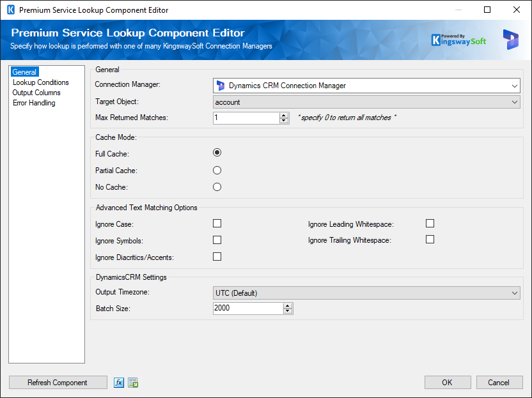532x398 pixels.
Task: Open the Target Object dropdown
Action: pyautogui.click(x=366, y=102)
